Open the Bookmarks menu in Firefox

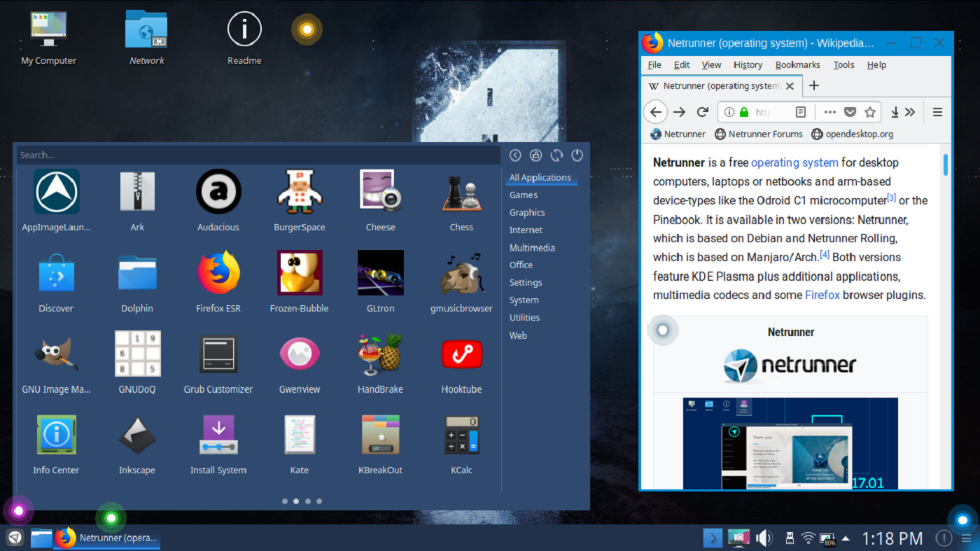pyautogui.click(x=797, y=64)
